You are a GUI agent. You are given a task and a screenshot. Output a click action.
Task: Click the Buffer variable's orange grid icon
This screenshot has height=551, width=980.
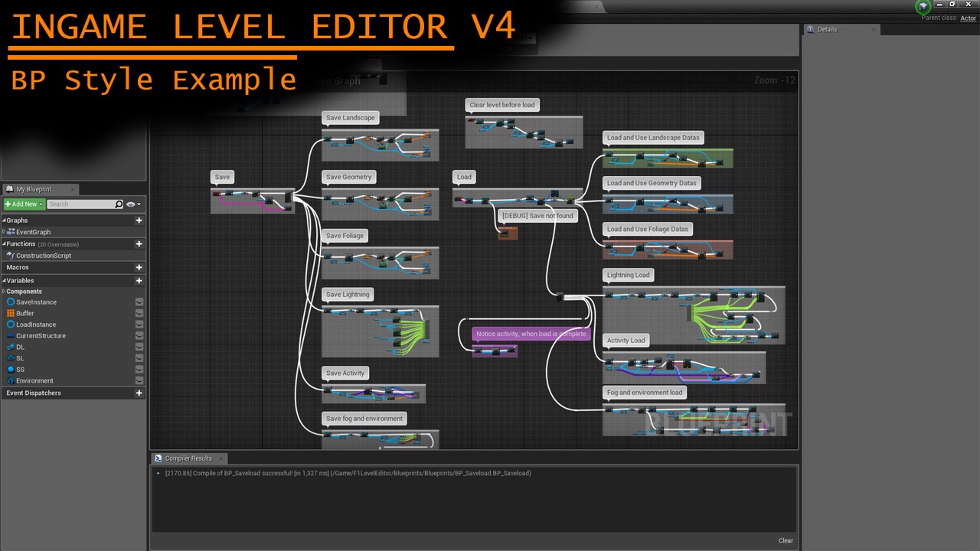(11, 313)
